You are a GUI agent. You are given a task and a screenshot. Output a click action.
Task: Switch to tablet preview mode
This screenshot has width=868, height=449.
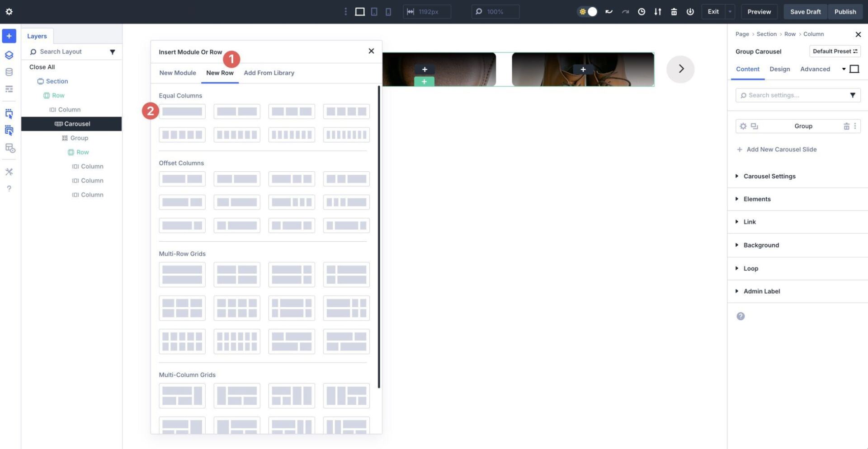(374, 12)
